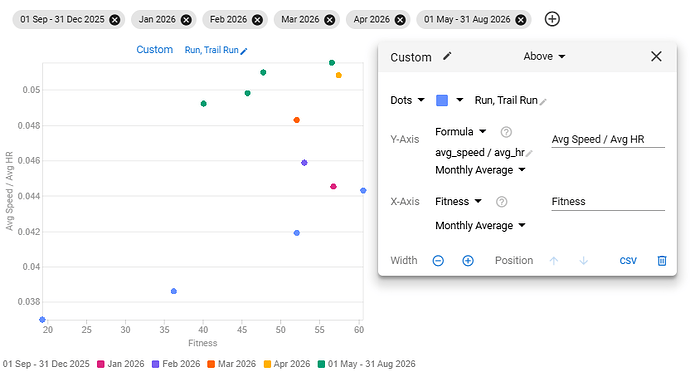The height and width of the screenshot is (371, 690).
Task: Remove the Apr 2026 date chip
Action: 400,20
